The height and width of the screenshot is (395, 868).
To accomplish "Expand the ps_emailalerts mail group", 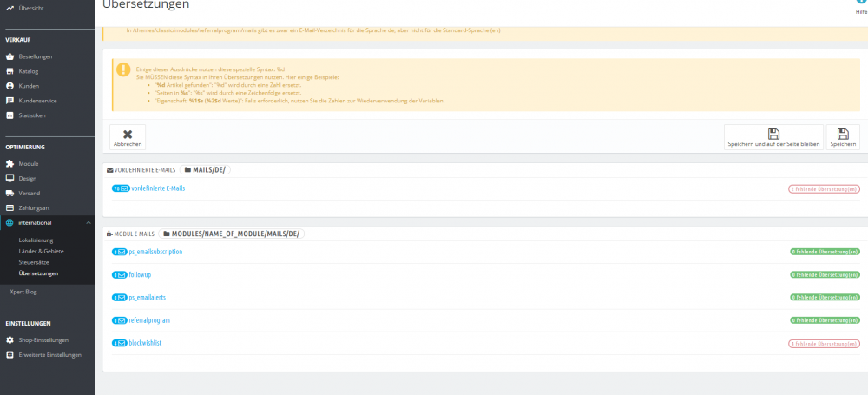I will [148, 298].
